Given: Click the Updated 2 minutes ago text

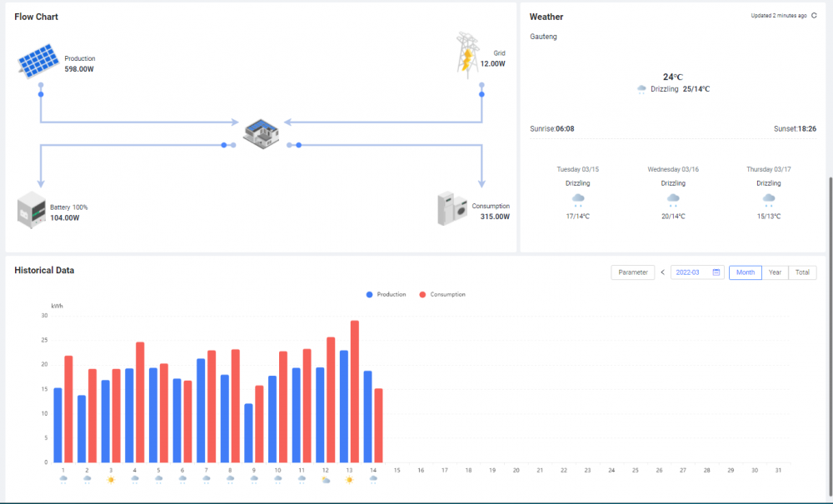Looking at the screenshot, I should [x=779, y=15].
